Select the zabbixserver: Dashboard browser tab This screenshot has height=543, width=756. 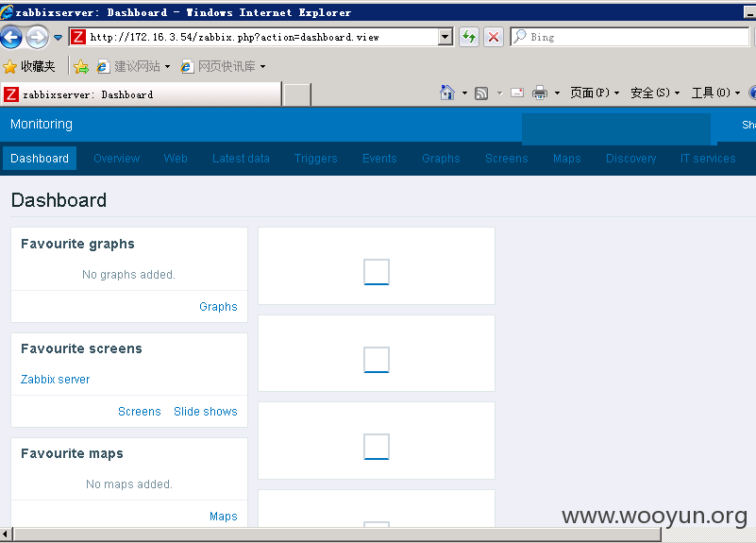(x=142, y=94)
